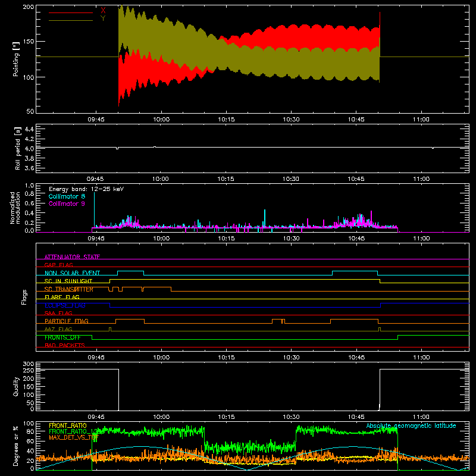
Task: Click the 'Quality' axis label
Action: 16,386
